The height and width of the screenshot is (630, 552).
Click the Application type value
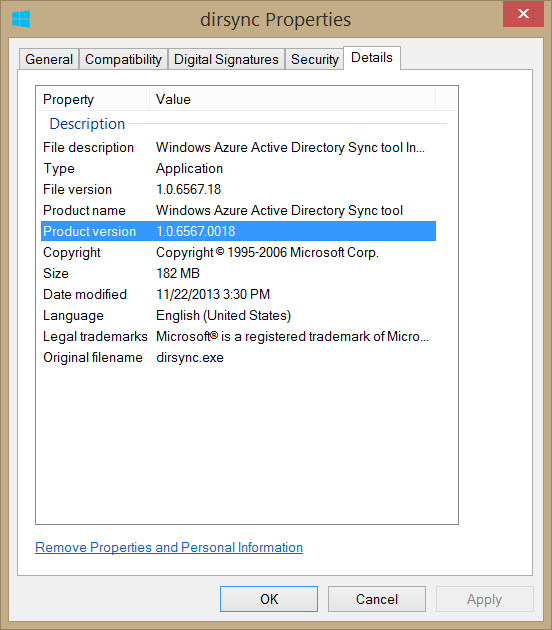[189, 168]
